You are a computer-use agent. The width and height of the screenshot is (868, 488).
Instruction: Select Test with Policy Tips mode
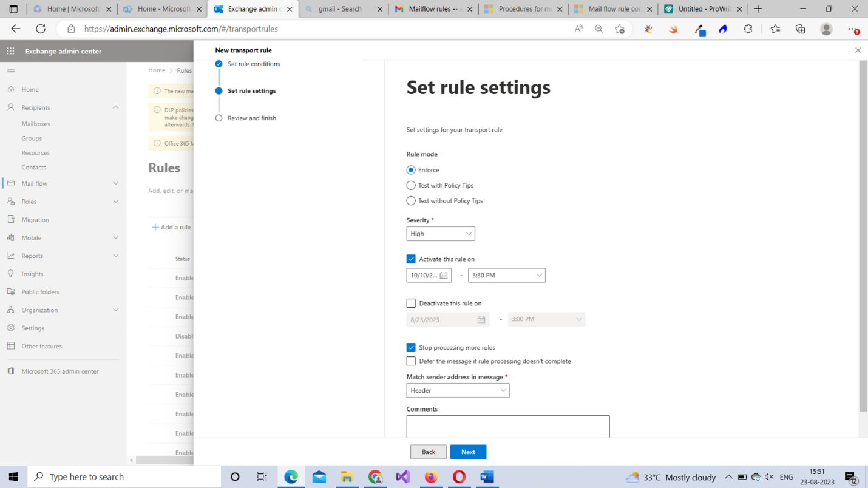pos(411,185)
